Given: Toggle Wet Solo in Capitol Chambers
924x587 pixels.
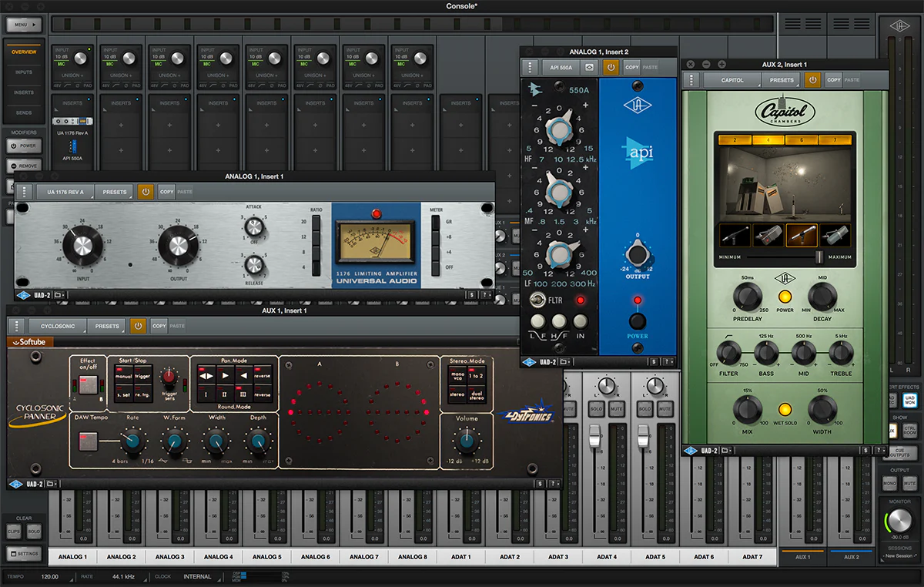Looking at the screenshot, I should (x=785, y=410).
